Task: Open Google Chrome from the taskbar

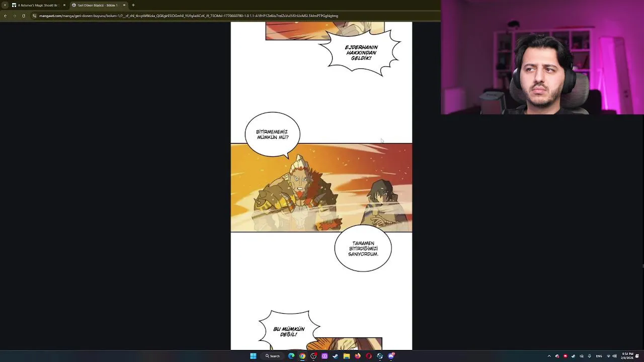Action: pos(302,356)
